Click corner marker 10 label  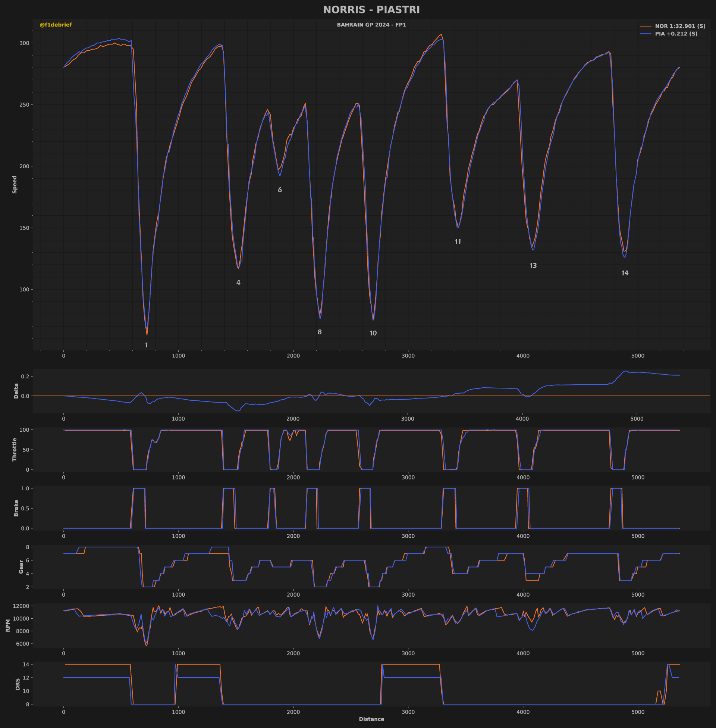[373, 333]
